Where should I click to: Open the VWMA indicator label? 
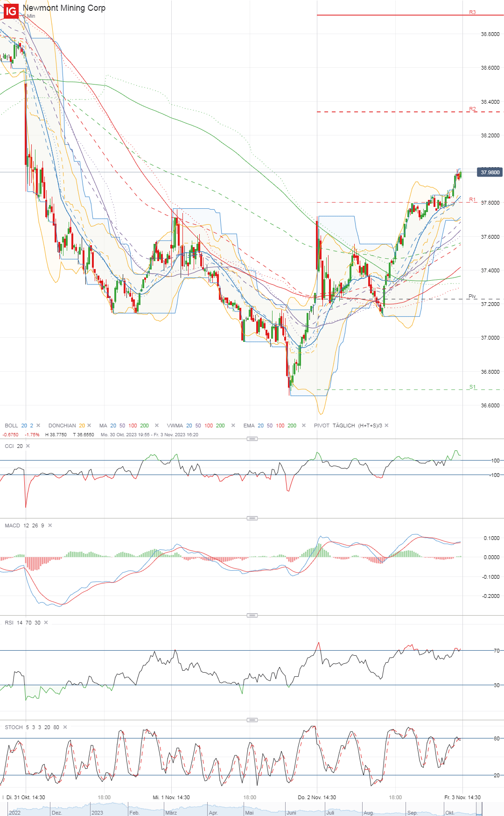(175, 426)
